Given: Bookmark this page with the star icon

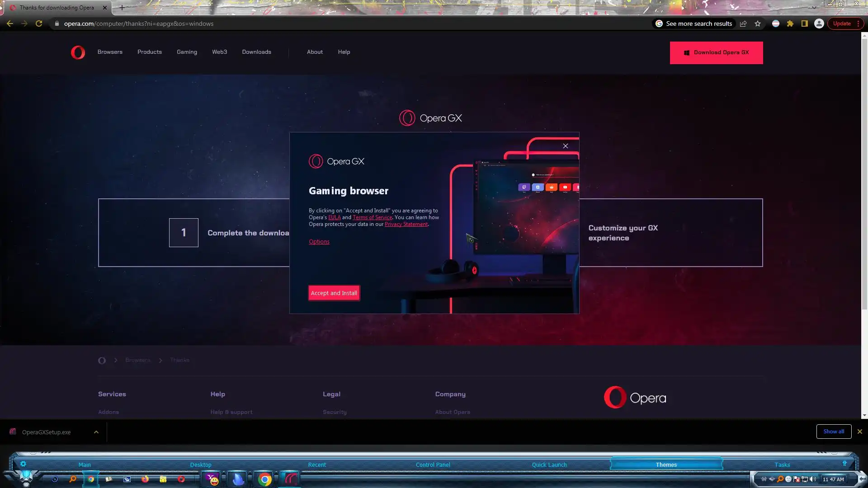Looking at the screenshot, I should [x=758, y=23].
